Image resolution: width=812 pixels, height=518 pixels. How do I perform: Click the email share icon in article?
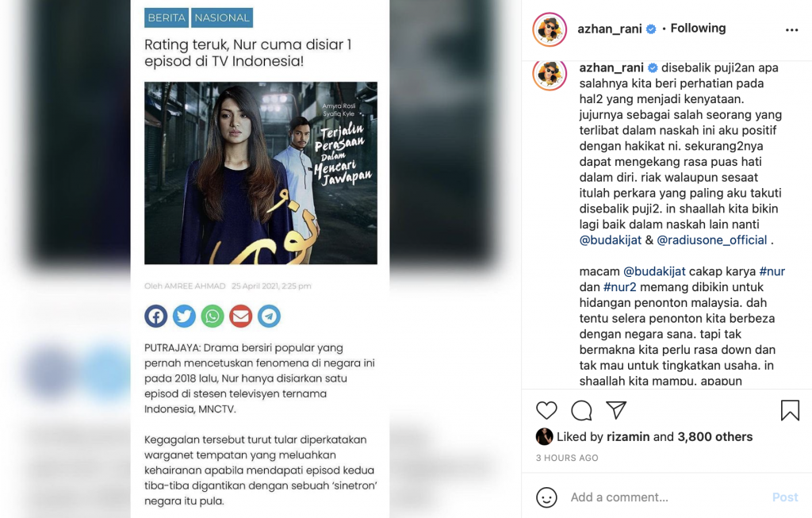click(241, 316)
